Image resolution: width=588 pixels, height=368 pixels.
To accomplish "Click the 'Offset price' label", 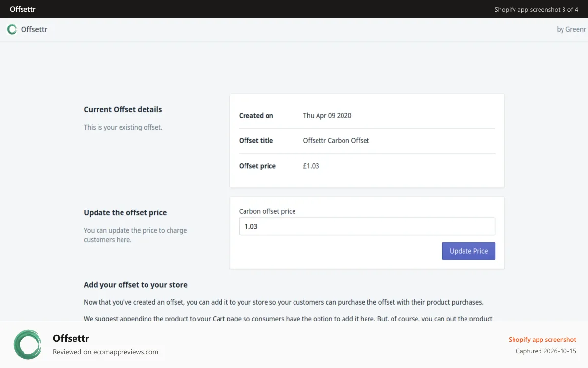I will 257,166.
